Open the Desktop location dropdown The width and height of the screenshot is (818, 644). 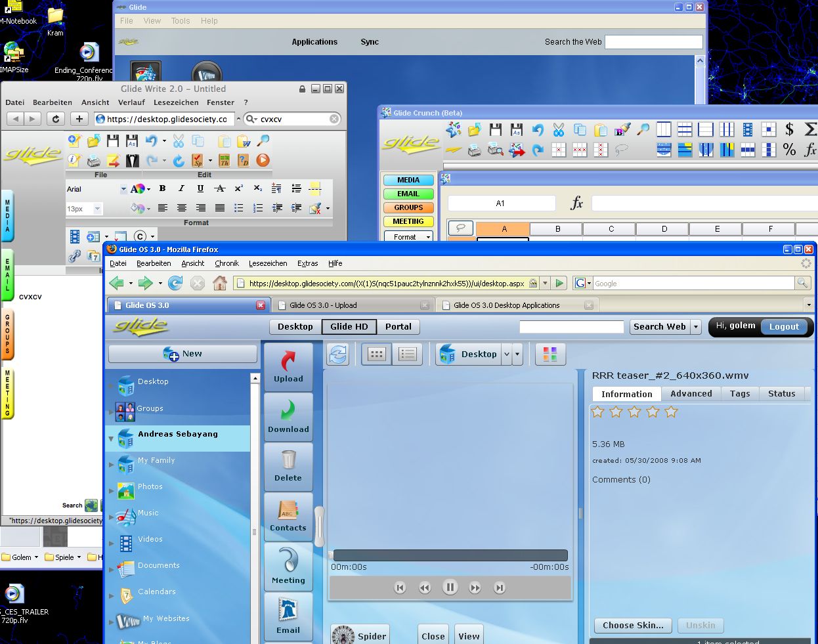506,354
